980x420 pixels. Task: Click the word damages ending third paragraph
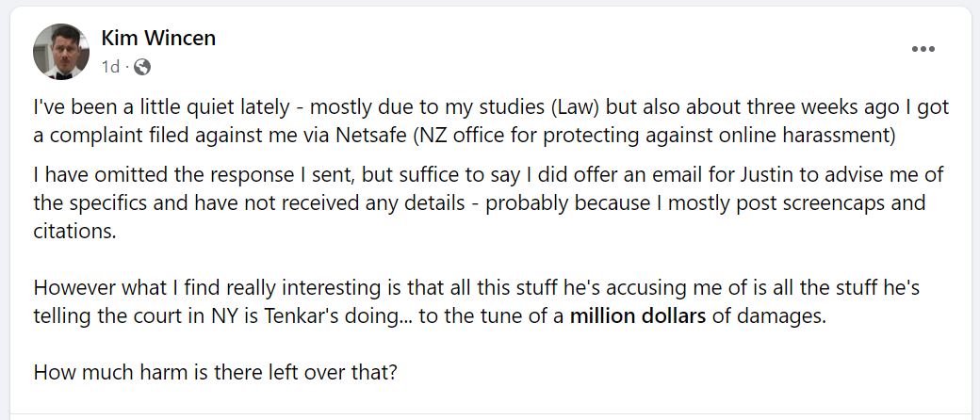click(x=781, y=316)
